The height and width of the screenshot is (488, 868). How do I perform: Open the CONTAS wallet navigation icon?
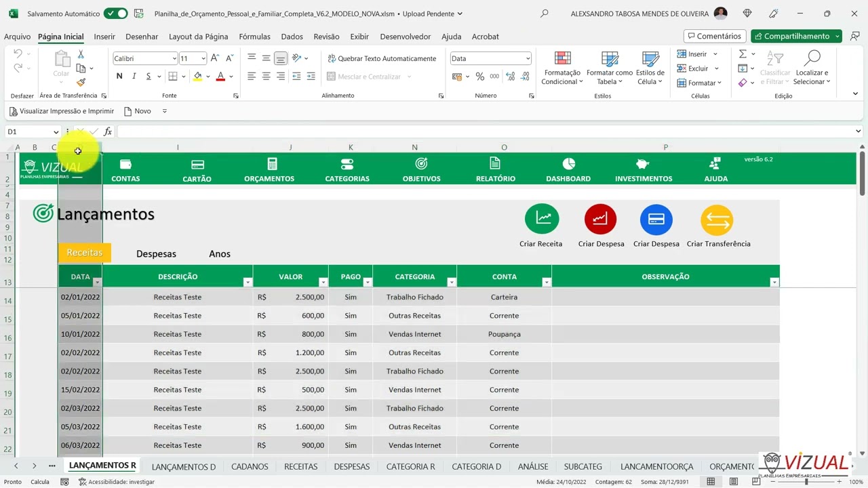pyautogui.click(x=125, y=164)
